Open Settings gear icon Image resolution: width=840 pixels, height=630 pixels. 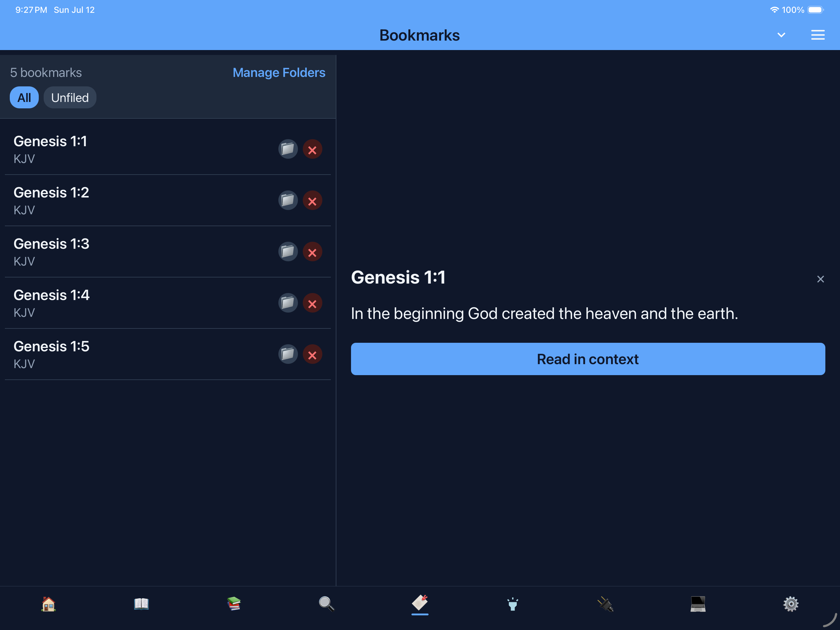791,604
